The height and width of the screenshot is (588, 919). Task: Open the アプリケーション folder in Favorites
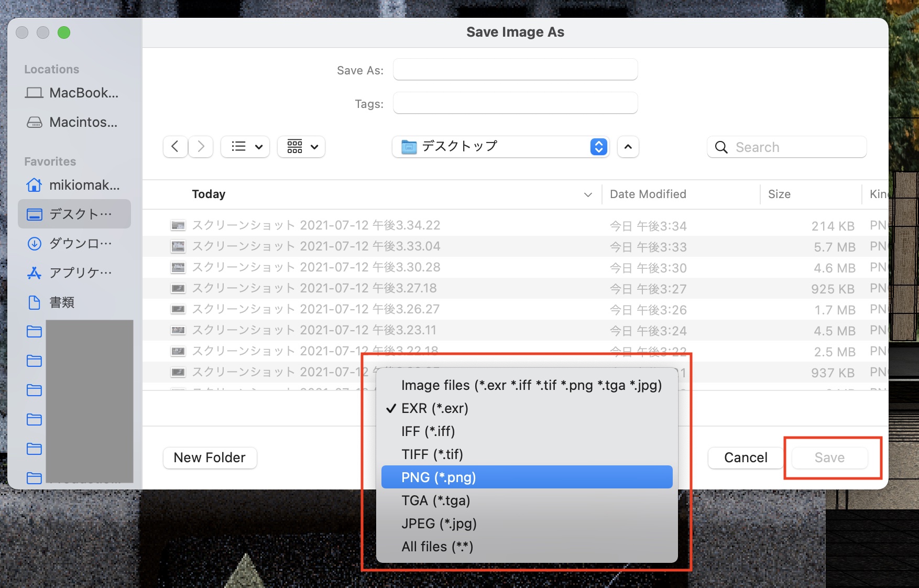point(73,273)
